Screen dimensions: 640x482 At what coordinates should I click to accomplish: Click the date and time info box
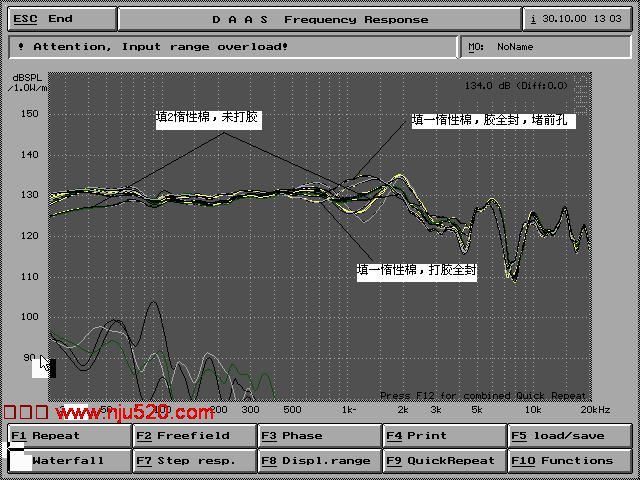(x=578, y=19)
